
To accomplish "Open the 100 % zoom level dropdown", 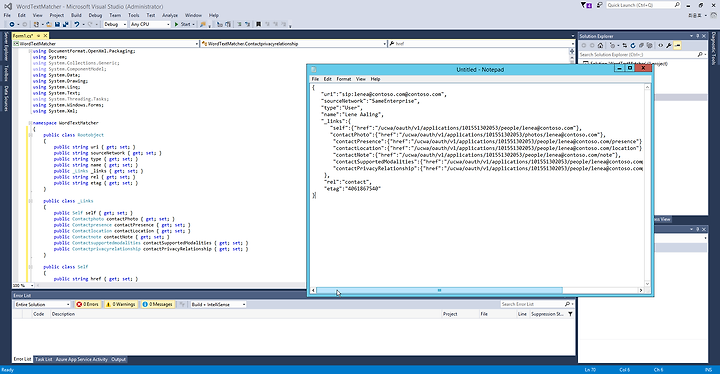I will pyautogui.click(x=23, y=285).
